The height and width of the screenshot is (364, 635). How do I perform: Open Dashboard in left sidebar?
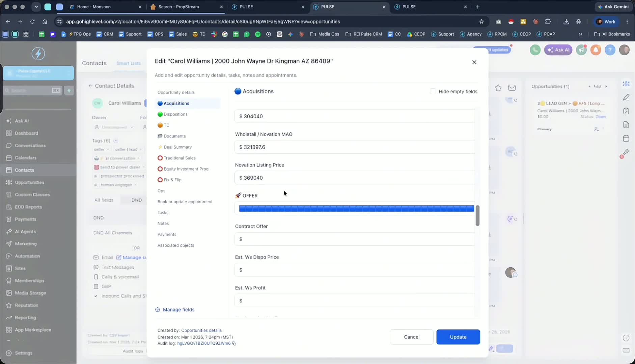pyautogui.click(x=26, y=133)
